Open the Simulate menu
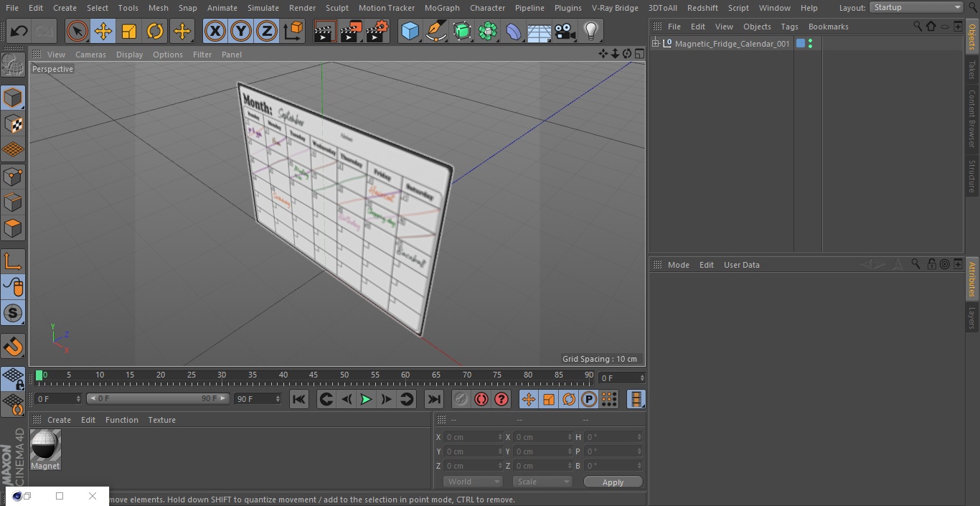The image size is (980, 506). pos(263,8)
